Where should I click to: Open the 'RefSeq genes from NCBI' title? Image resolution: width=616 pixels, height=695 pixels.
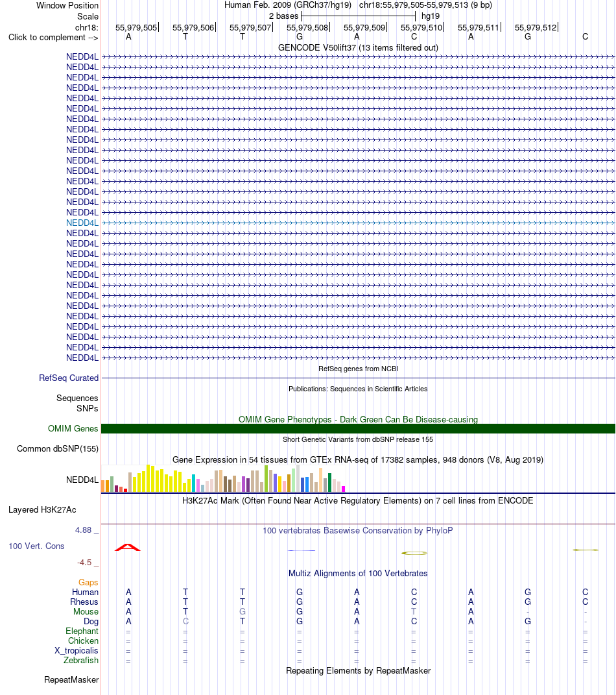click(358, 369)
